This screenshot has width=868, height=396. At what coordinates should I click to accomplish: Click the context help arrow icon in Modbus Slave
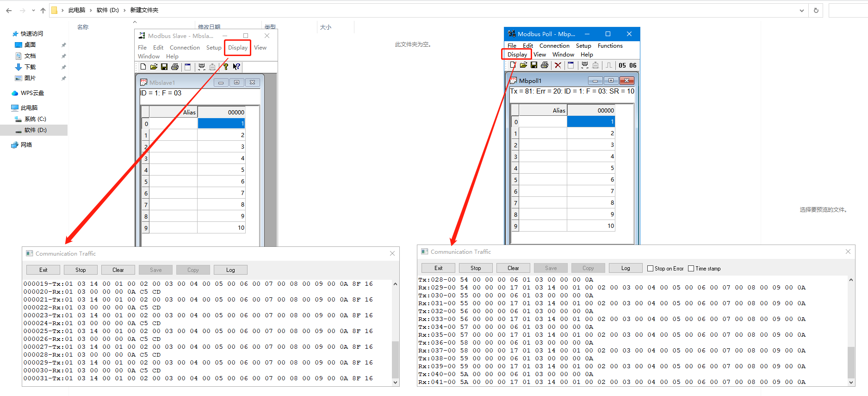[x=236, y=67]
